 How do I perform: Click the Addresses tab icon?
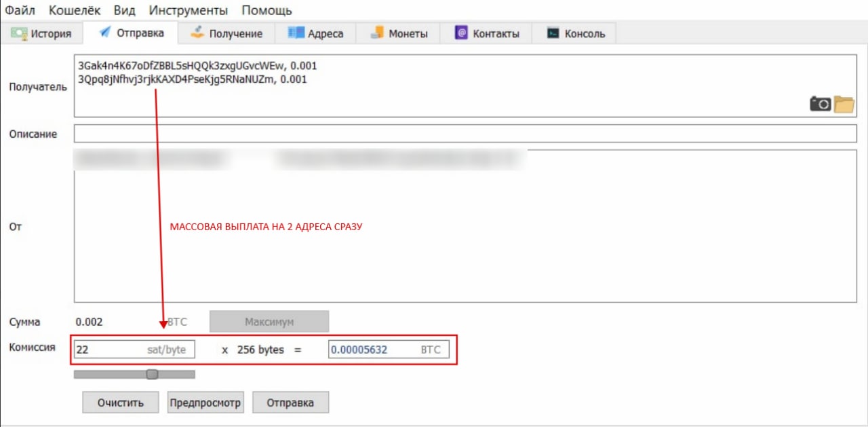[x=296, y=33]
